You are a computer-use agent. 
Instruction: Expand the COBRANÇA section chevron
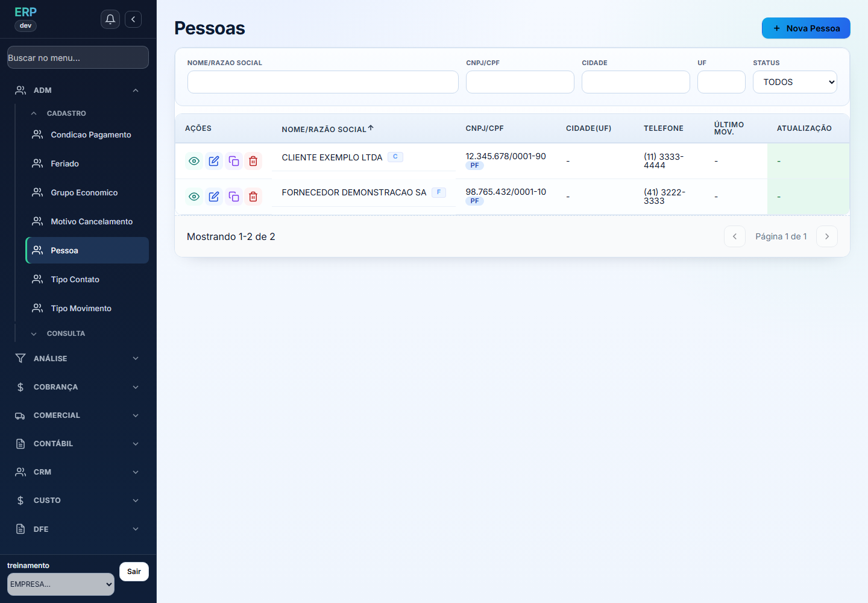pyautogui.click(x=136, y=387)
